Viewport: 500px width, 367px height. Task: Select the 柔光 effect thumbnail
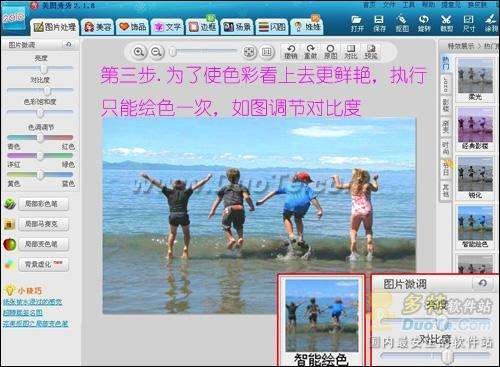[475, 79]
